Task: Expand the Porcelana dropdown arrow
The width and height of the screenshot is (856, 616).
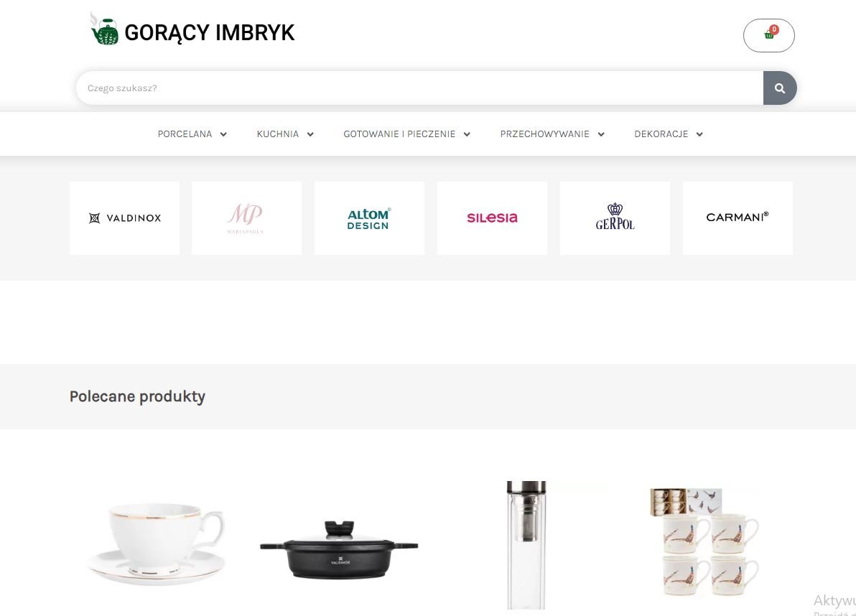Action: click(223, 134)
